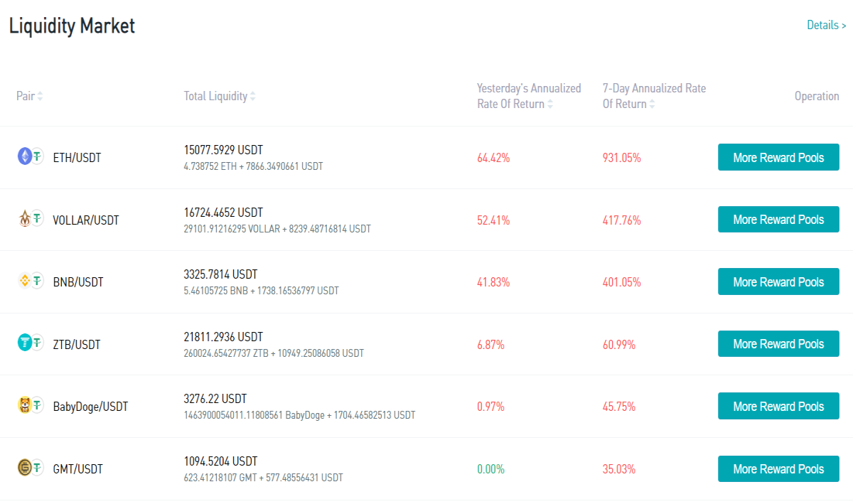Open the Details link
This screenshot has height=504, width=853.
coord(826,25)
